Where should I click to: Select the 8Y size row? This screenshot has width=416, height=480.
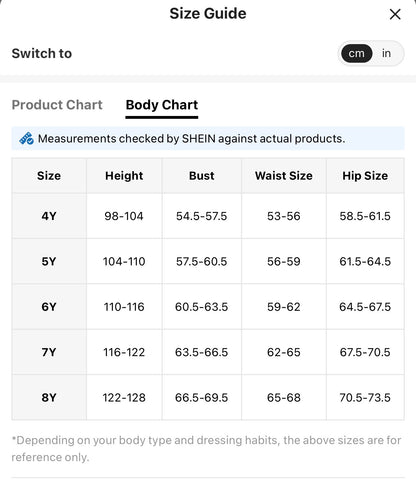(x=208, y=397)
